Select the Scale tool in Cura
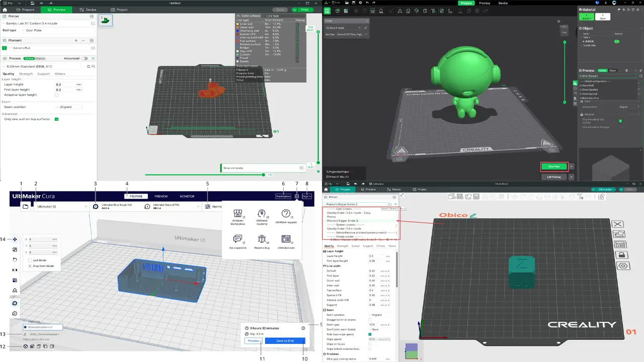This screenshot has height=362, width=644. (x=15, y=249)
